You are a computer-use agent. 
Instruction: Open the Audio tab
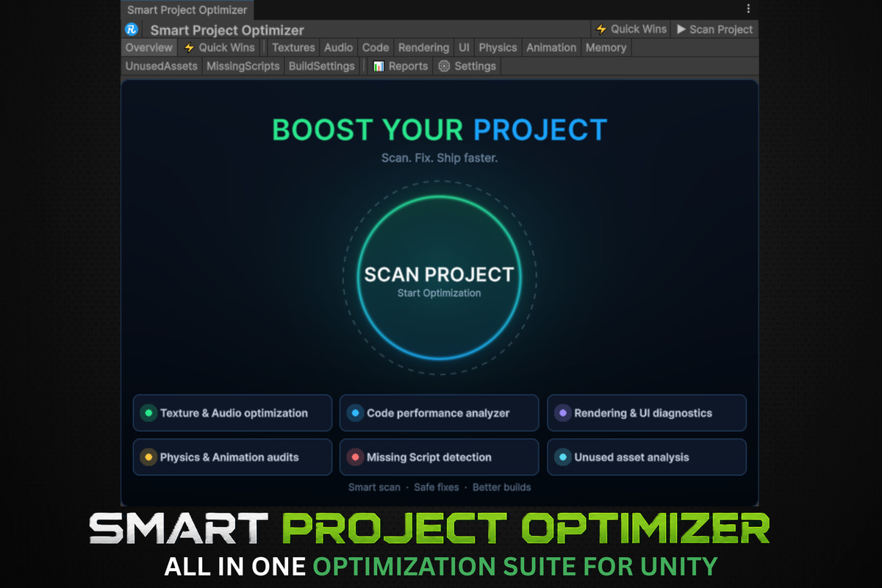pyautogui.click(x=339, y=48)
